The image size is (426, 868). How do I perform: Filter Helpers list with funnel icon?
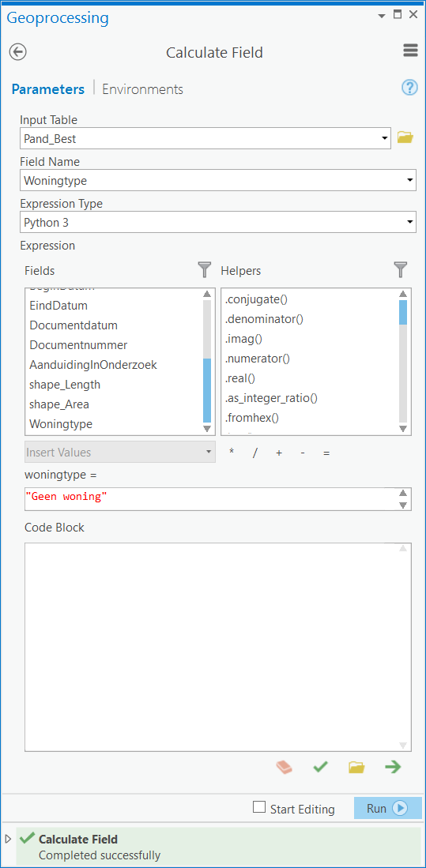(x=401, y=270)
